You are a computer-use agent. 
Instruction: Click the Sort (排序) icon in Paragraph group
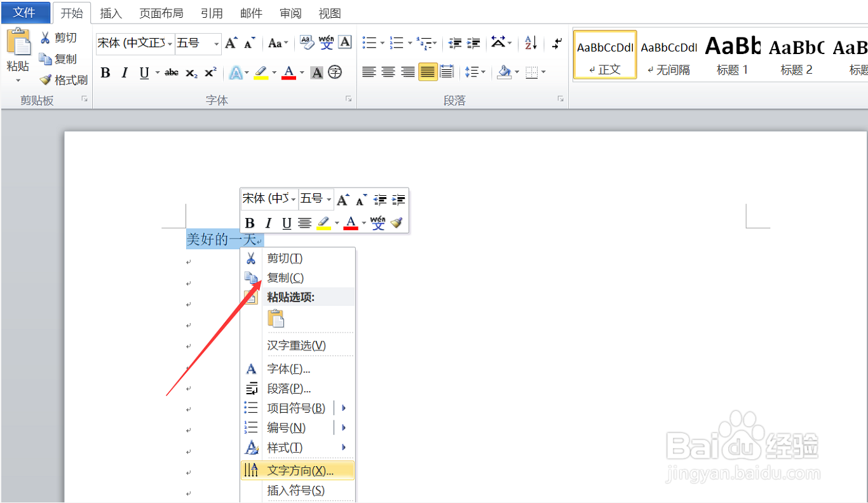[x=529, y=43]
